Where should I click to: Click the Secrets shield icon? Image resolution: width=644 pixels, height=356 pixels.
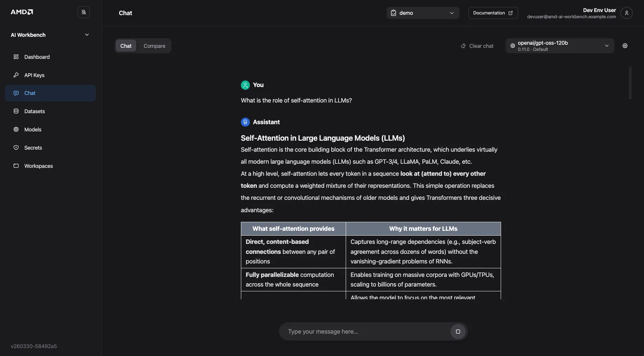pyautogui.click(x=16, y=148)
